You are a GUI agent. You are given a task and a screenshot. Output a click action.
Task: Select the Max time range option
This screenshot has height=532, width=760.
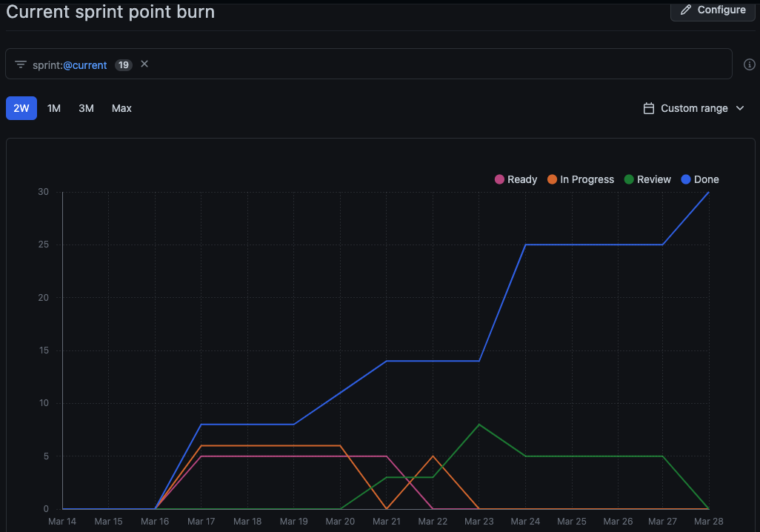[121, 108]
